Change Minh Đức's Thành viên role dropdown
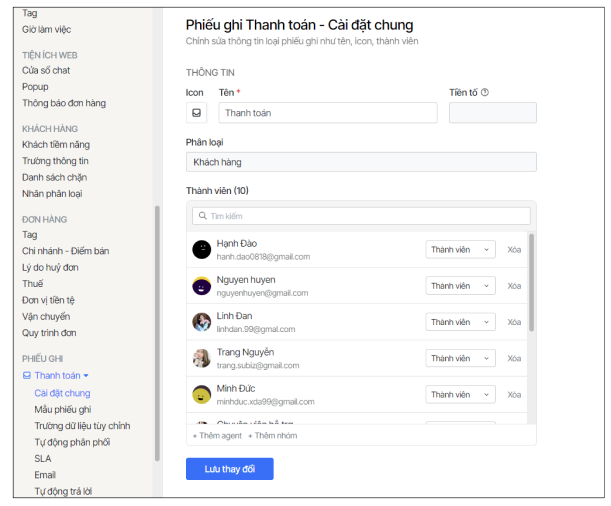This screenshot has width=611, height=506. [x=460, y=394]
